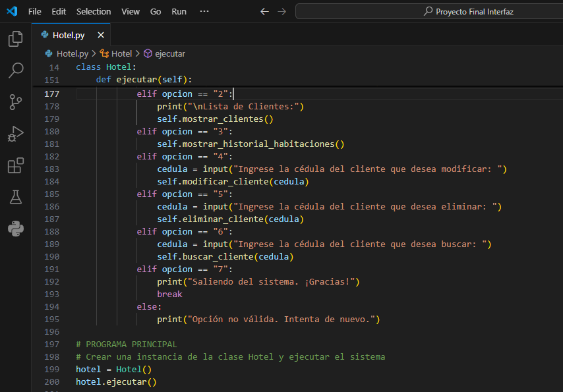The image size is (563, 392).
Task: Close the Hotel.py editor tab
Action: (101, 35)
